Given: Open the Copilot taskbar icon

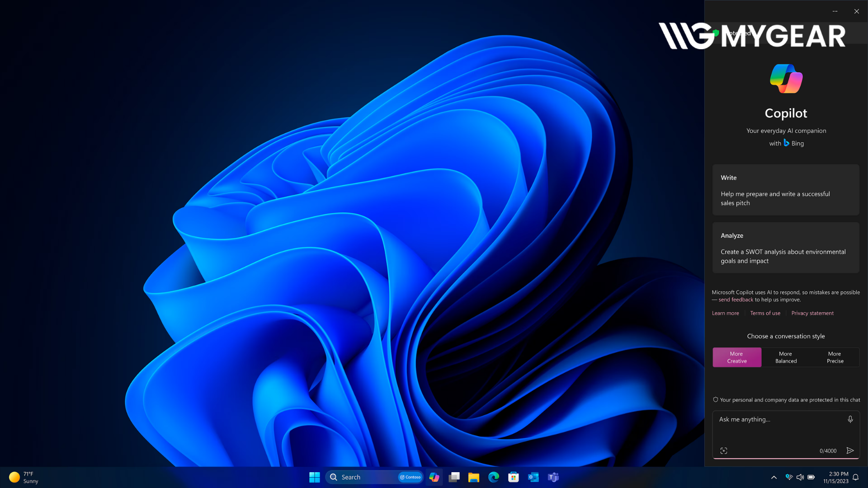Looking at the screenshot, I should (x=434, y=477).
